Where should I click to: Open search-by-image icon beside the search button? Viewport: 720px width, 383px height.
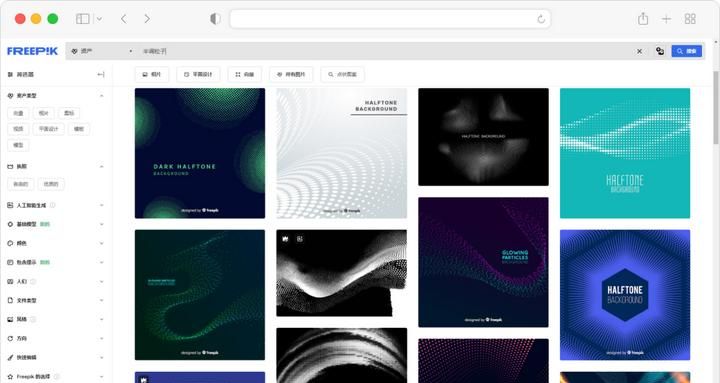coord(660,51)
